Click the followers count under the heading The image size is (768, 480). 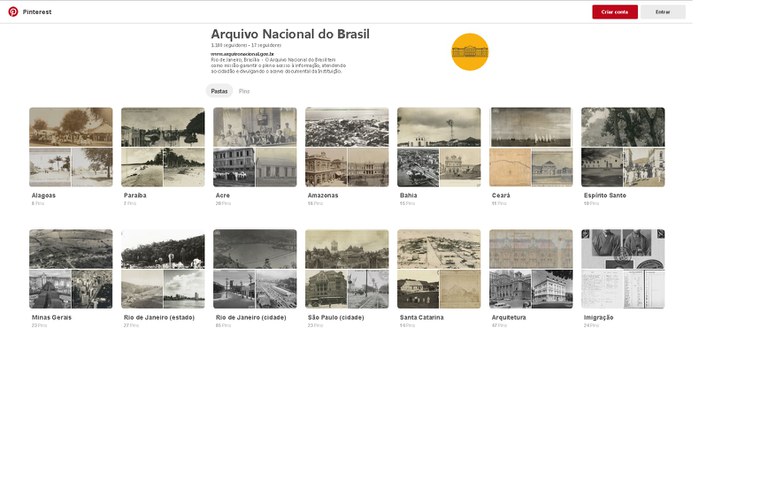tap(229, 46)
